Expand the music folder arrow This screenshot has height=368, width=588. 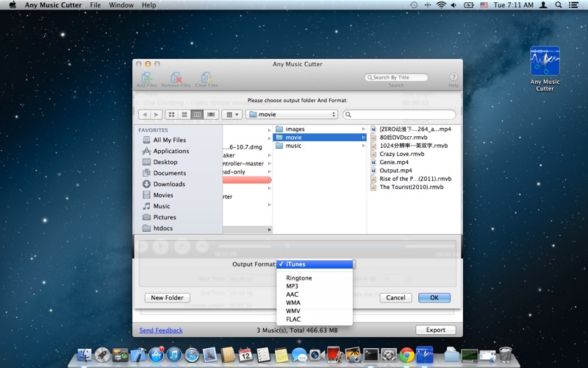click(x=363, y=146)
